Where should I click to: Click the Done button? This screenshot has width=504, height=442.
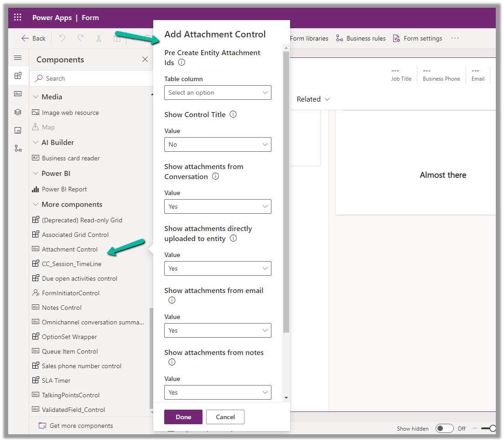[183, 417]
